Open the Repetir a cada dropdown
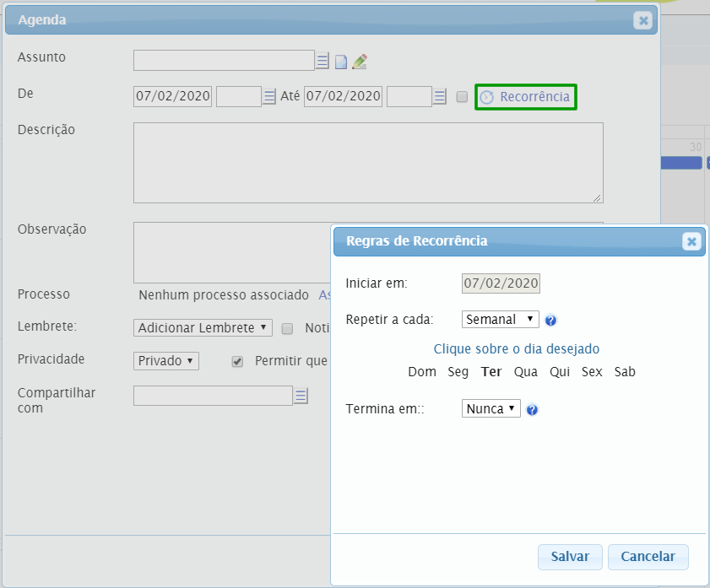This screenshot has width=710, height=588. pyautogui.click(x=501, y=320)
